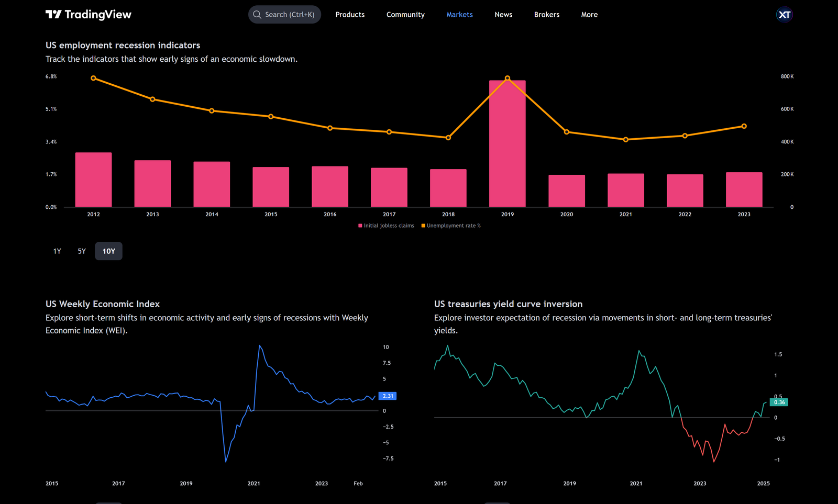838x504 pixels.
Task: Switch to the Markets section
Action: pyautogui.click(x=459, y=14)
